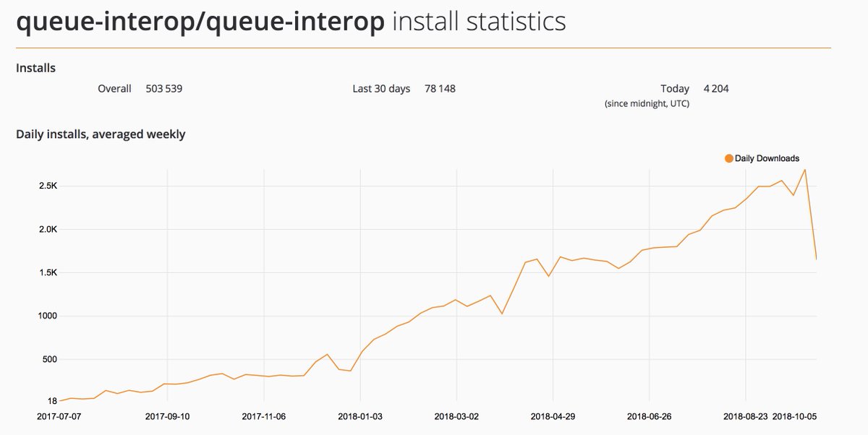
Task: Click the Last 30 days value 78 148
Action: pyautogui.click(x=439, y=88)
